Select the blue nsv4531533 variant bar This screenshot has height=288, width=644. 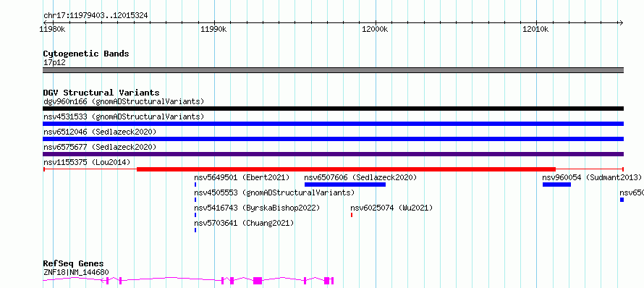(333, 124)
